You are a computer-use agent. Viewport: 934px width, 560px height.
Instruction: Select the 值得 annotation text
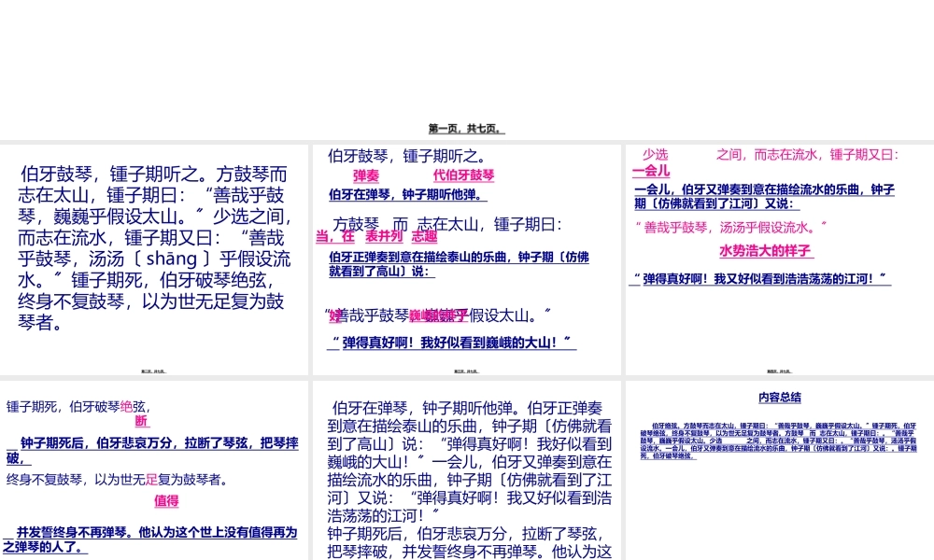[x=165, y=500]
